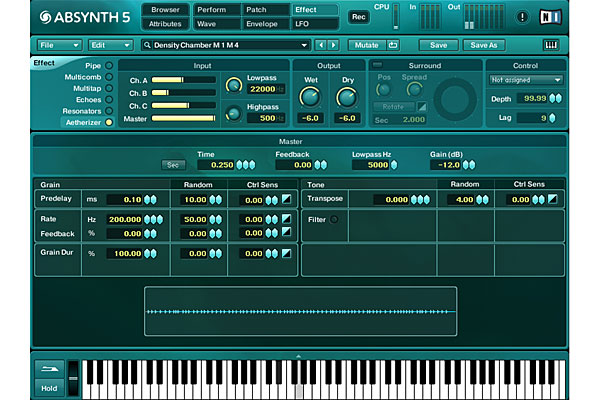Click the Highpass filter knob
Viewport: 600px width, 400px height.
pyautogui.click(x=233, y=114)
